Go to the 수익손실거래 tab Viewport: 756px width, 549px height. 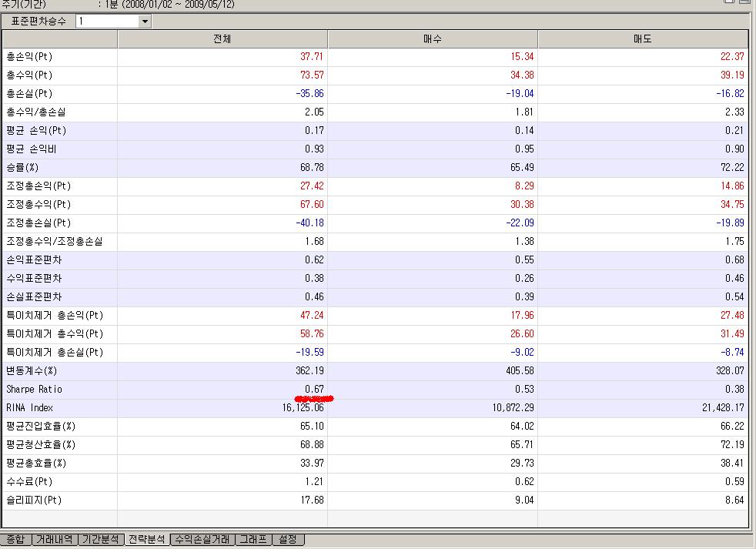[x=202, y=540]
